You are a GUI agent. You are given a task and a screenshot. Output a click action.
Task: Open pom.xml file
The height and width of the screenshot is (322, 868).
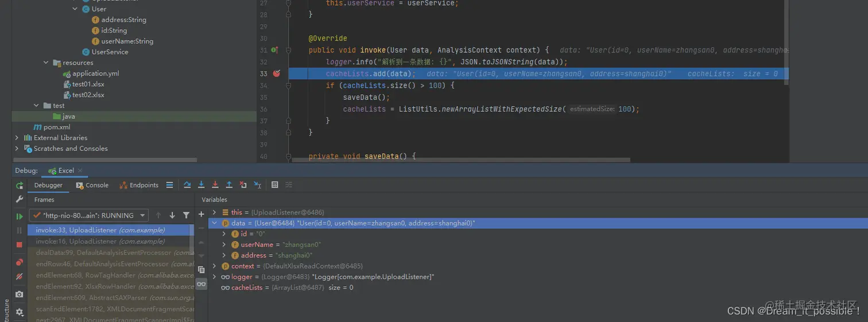tap(52, 127)
